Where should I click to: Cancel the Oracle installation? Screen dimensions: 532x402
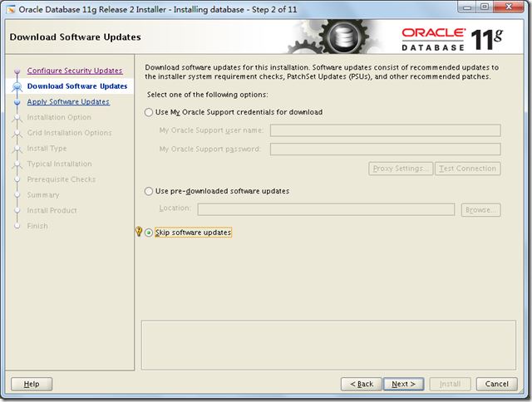pos(497,384)
